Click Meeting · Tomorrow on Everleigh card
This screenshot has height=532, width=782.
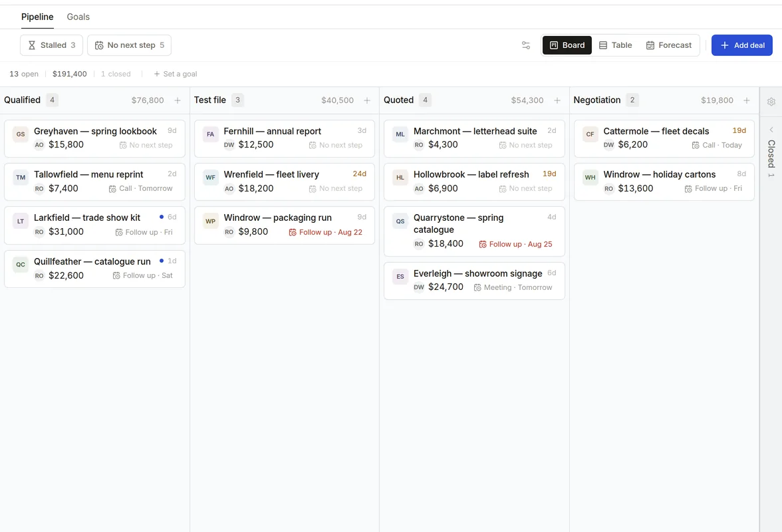[x=513, y=288]
